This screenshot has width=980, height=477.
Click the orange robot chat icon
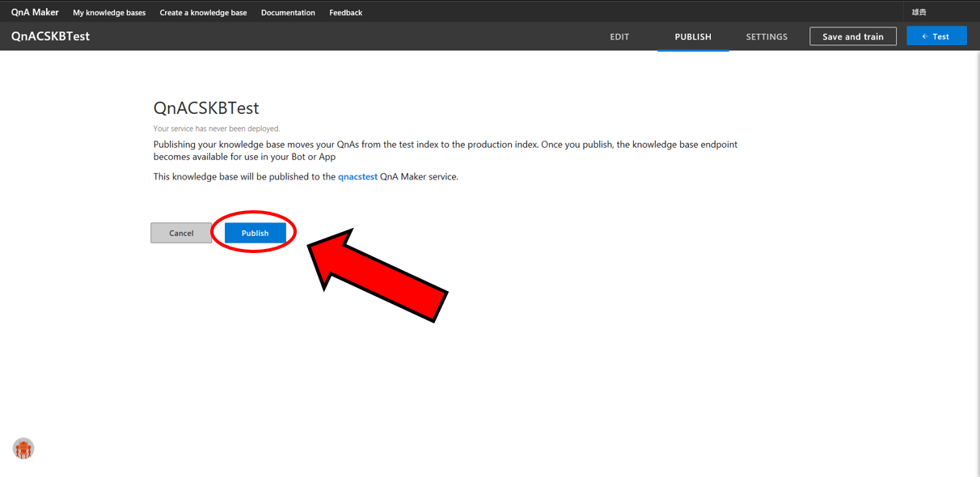point(23,449)
